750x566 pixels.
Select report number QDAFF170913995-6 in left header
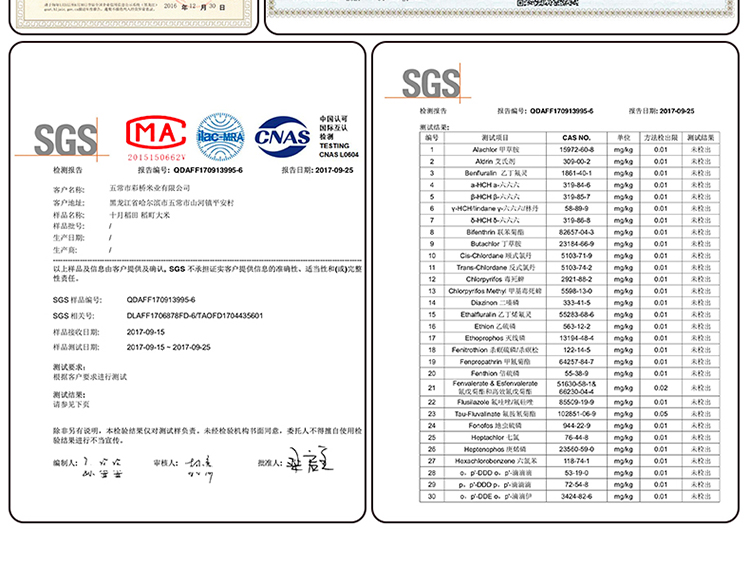pyautogui.click(x=208, y=170)
